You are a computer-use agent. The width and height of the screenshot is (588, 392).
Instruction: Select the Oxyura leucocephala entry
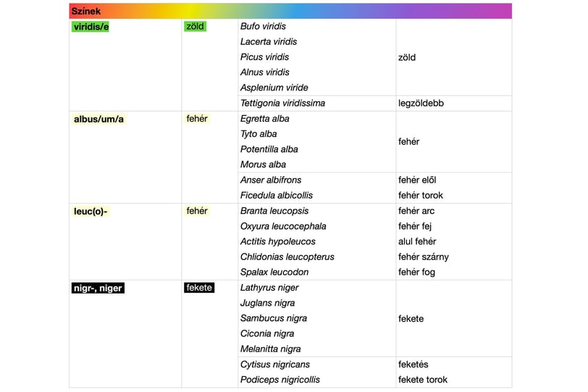(283, 226)
